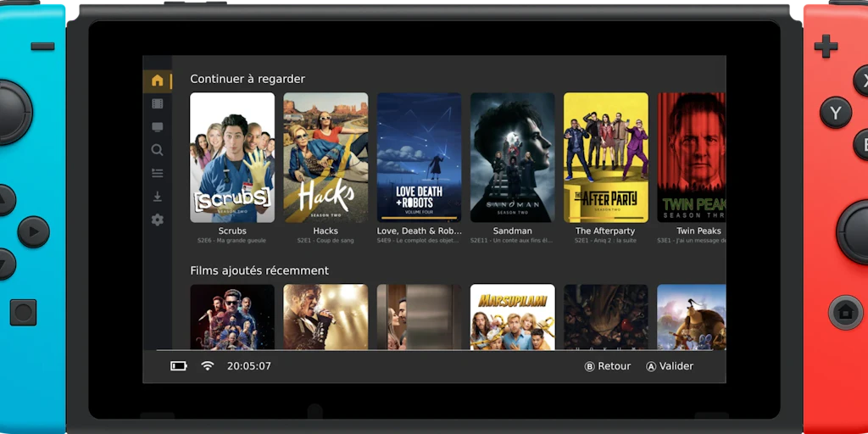Click 'S2E11 - Un conte aux fins él...' text

[513, 241]
